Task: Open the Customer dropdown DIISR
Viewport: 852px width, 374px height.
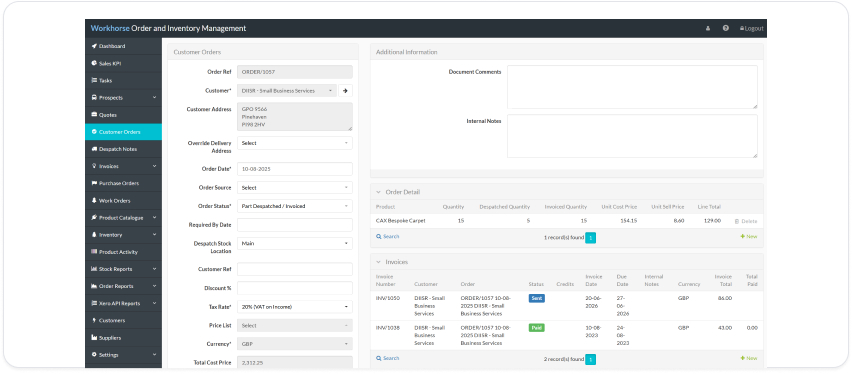Action: coord(287,91)
